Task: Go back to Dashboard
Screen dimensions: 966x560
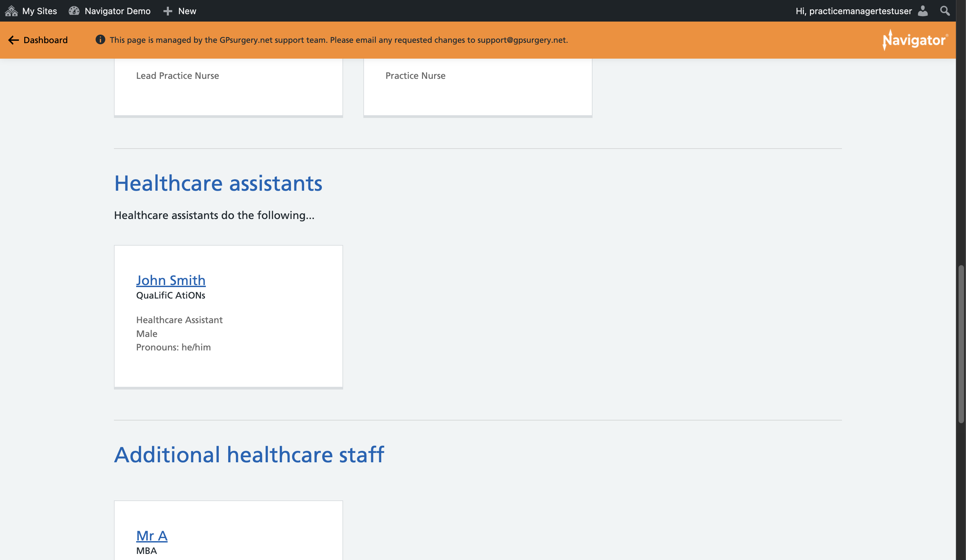Action: 38,40
